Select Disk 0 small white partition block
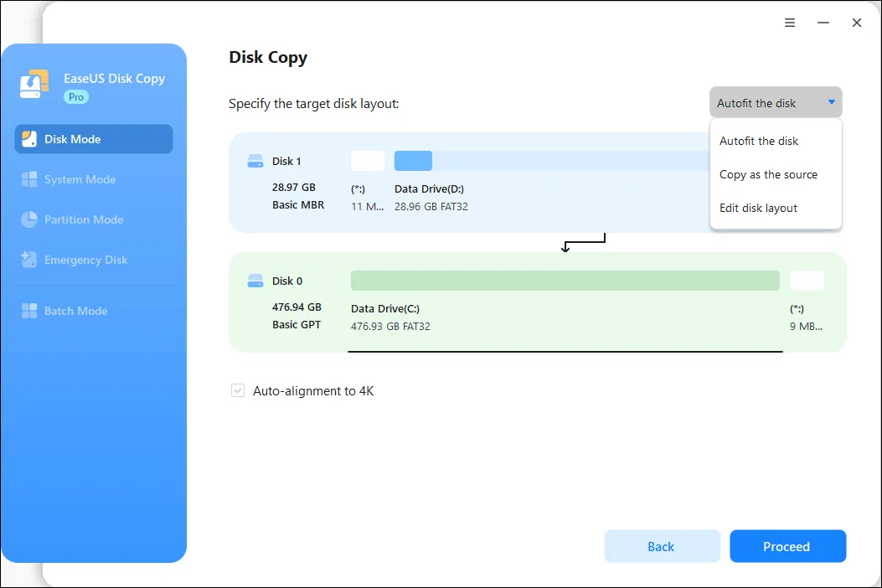 tap(807, 281)
